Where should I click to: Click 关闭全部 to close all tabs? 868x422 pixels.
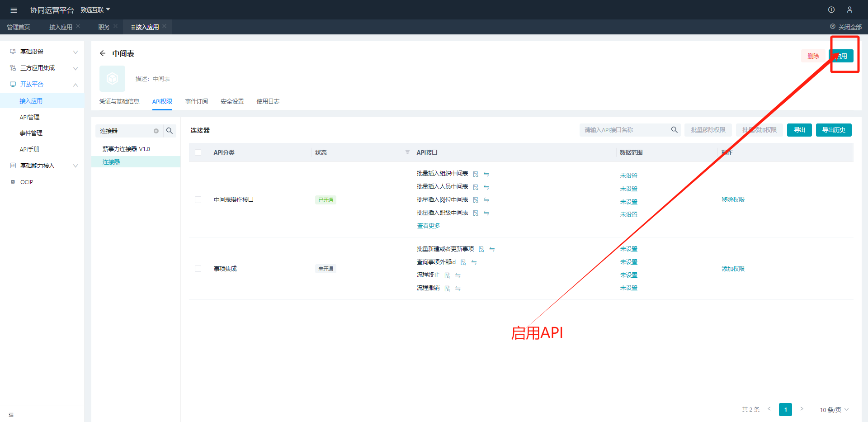click(846, 27)
